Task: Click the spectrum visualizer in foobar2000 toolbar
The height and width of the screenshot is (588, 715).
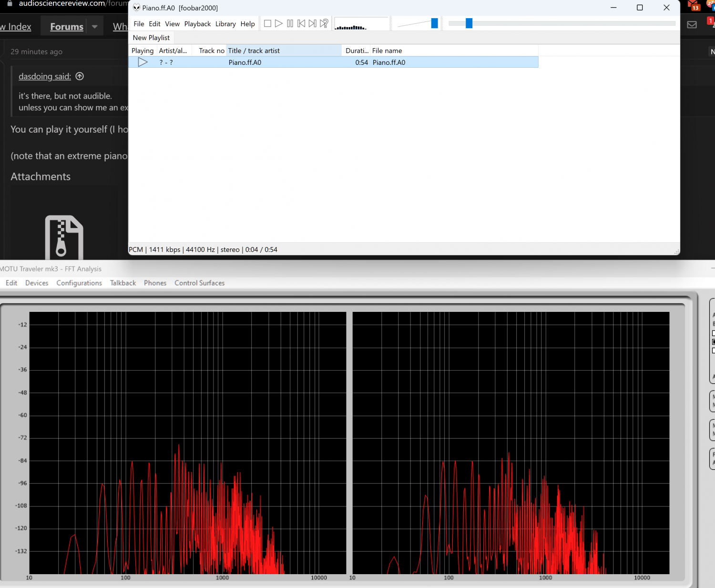Action: (361, 23)
